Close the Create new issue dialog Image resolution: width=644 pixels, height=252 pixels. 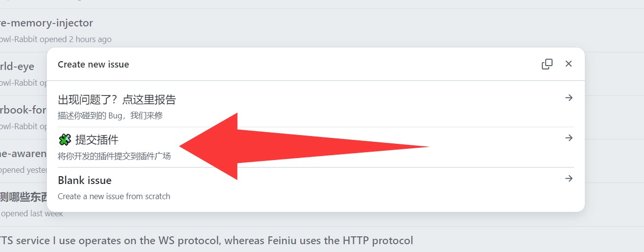click(x=568, y=64)
